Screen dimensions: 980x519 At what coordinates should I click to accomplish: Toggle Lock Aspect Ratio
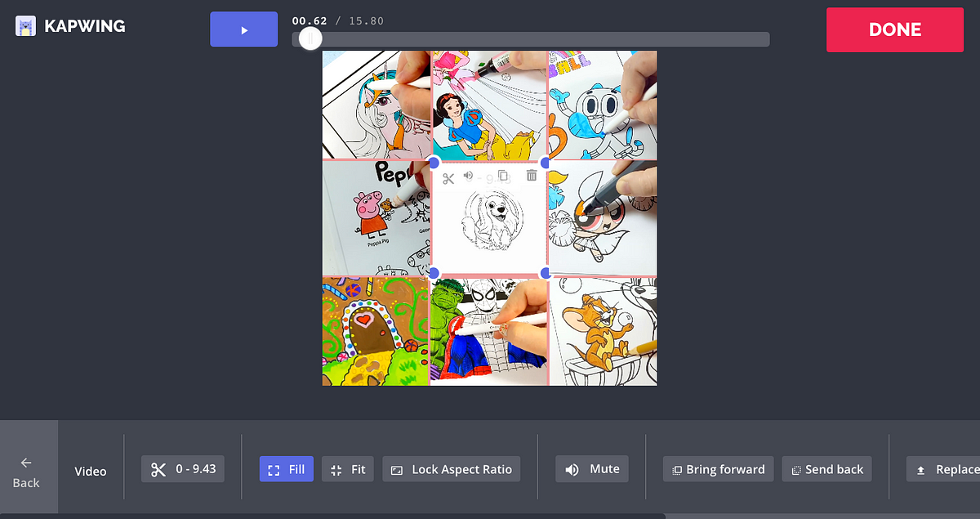451,469
